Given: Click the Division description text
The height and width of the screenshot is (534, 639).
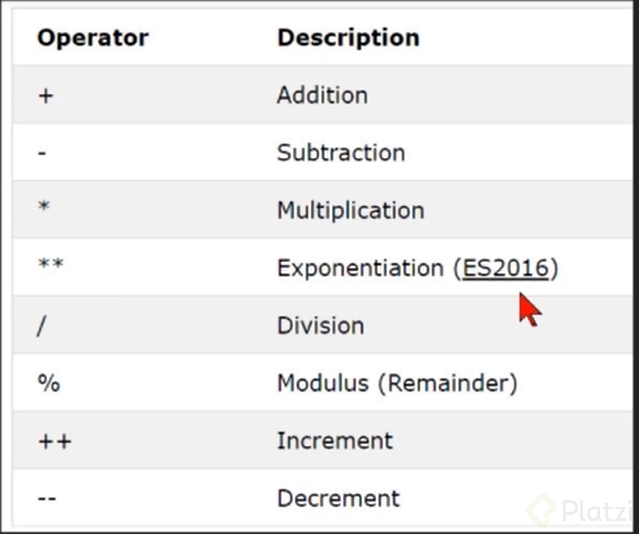Looking at the screenshot, I should [x=321, y=326].
